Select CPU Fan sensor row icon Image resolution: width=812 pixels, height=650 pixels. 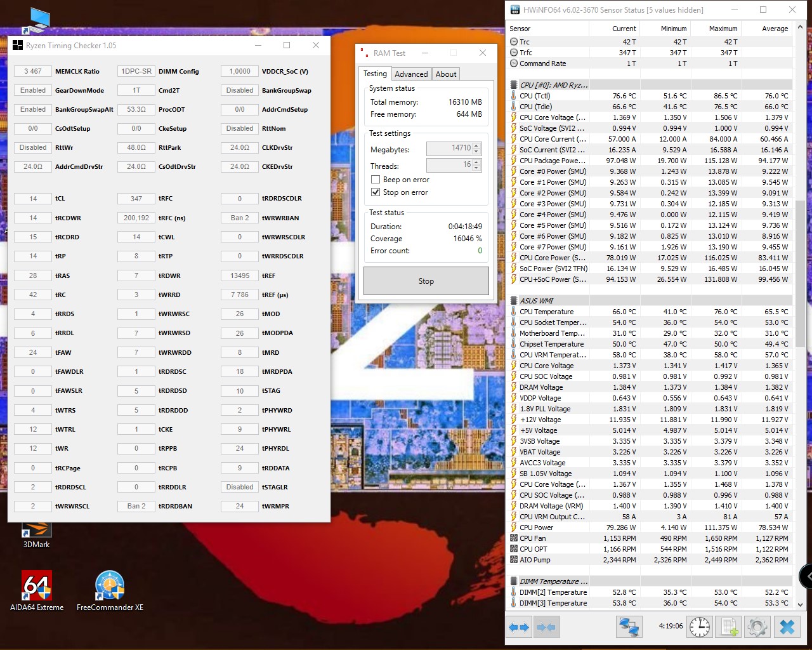click(x=514, y=538)
